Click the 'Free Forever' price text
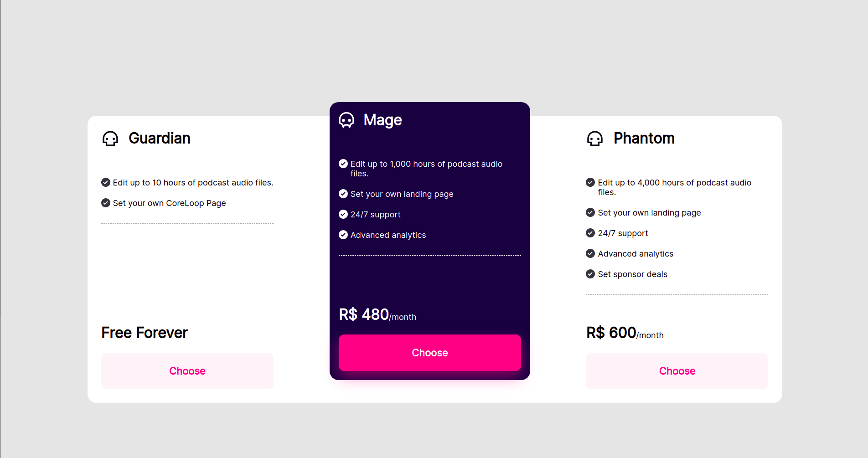Image resolution: width=868 pixels, height=458 pixels. 144,332
